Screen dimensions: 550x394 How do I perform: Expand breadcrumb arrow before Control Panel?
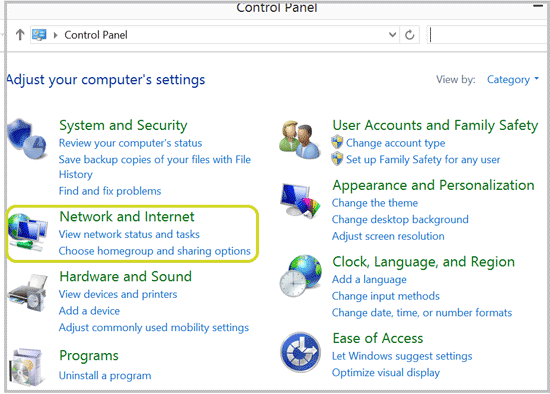coord(55,35)
